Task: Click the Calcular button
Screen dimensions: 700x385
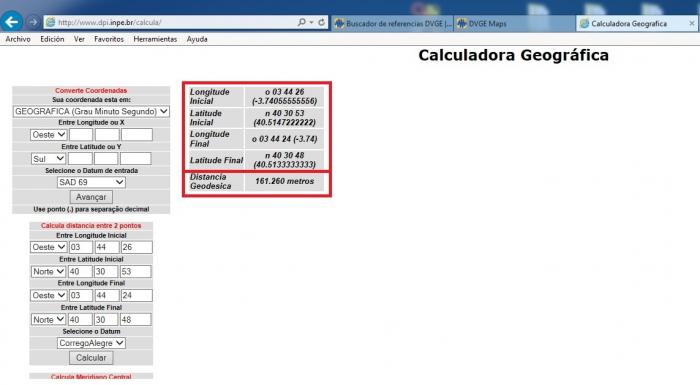Action: pos(91,358)
